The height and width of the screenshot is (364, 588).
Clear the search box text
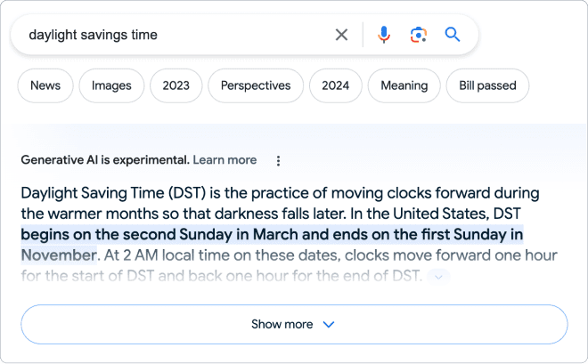(x=341, y=35)
